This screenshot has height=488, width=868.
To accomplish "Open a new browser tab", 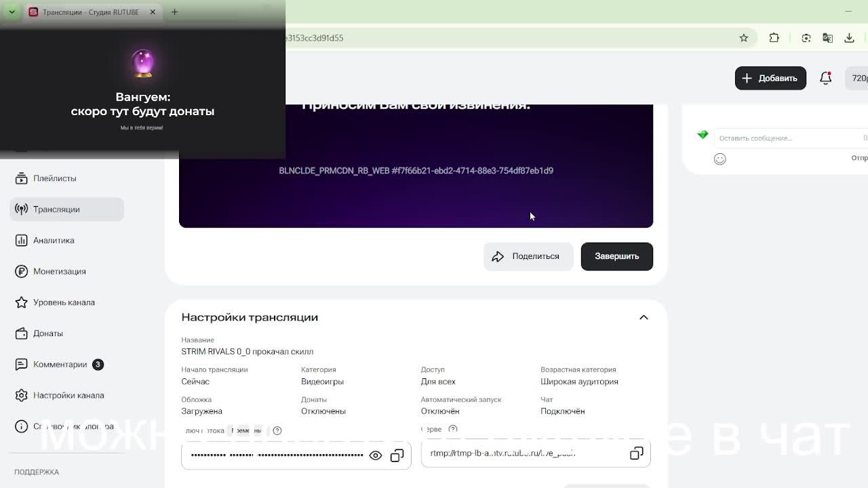I will pos(174,12).
